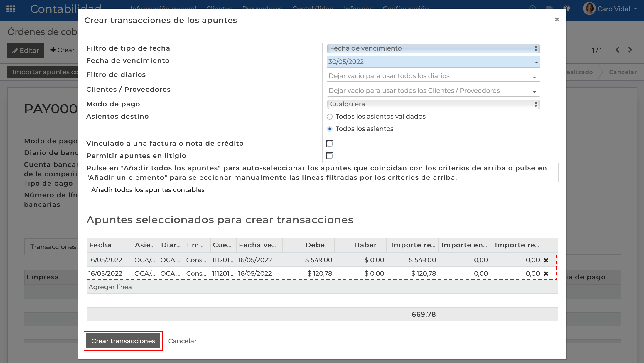Remove the $ 120,78 journal item row
This screenshot has width=644, height=363.
(546, 274)
